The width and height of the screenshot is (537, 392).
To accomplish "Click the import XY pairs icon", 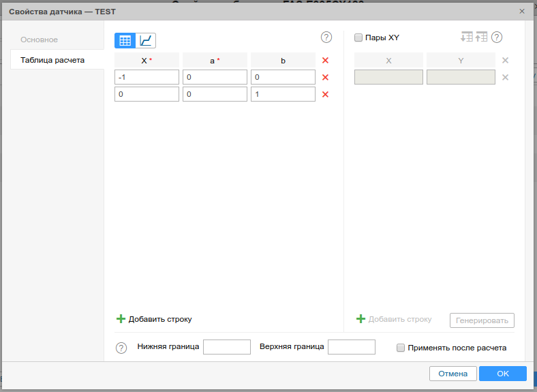I will (467, 37).
